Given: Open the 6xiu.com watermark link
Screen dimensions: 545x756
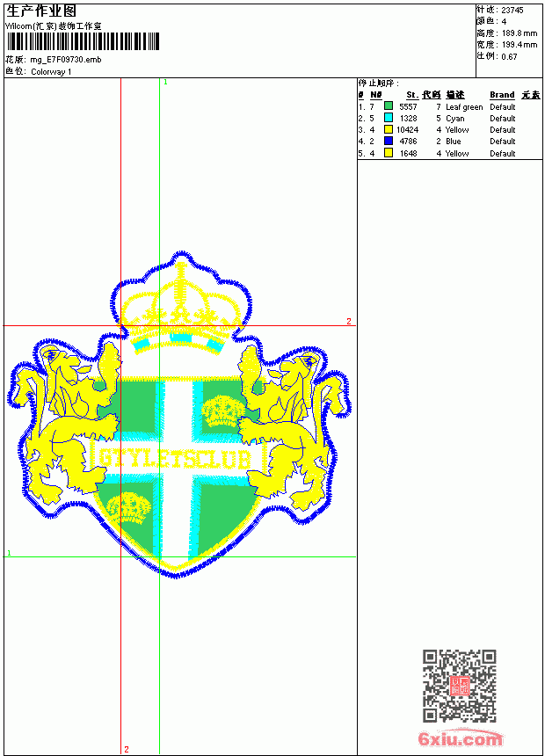Looking at the screenshot, I should pyautogui.click(x=460, y=738).
